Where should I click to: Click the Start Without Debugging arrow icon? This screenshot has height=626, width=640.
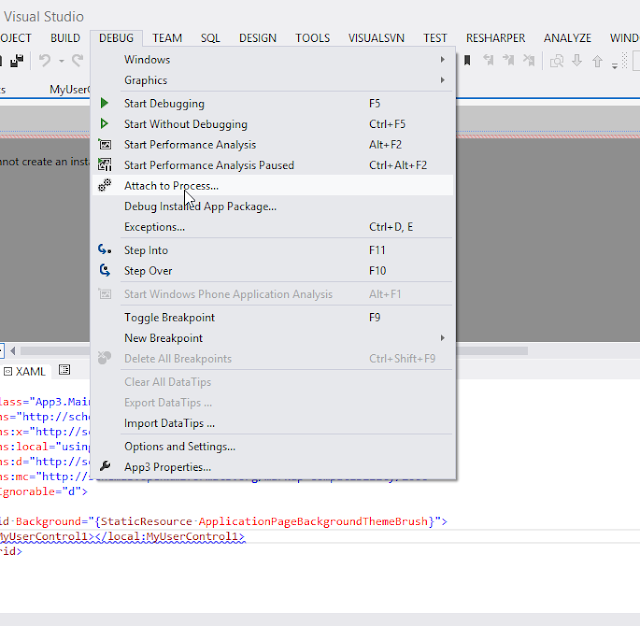104,124
